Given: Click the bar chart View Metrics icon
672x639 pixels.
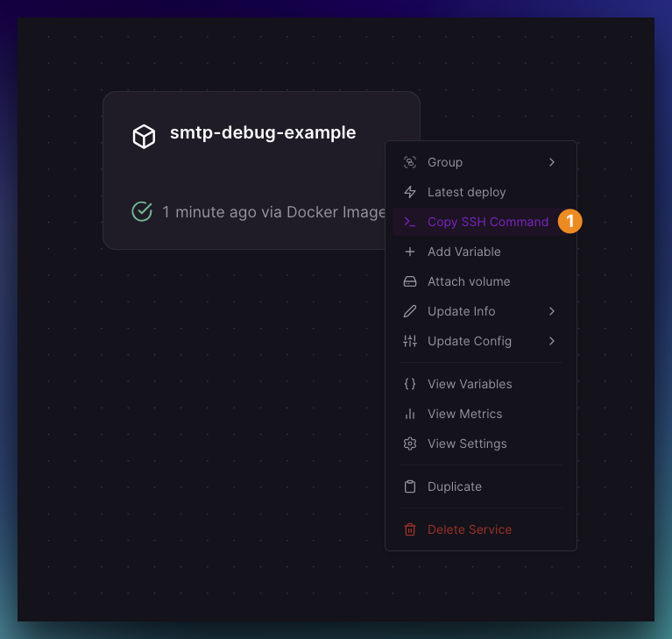Looking at the screenshot, I should click(x=410, y=414).
